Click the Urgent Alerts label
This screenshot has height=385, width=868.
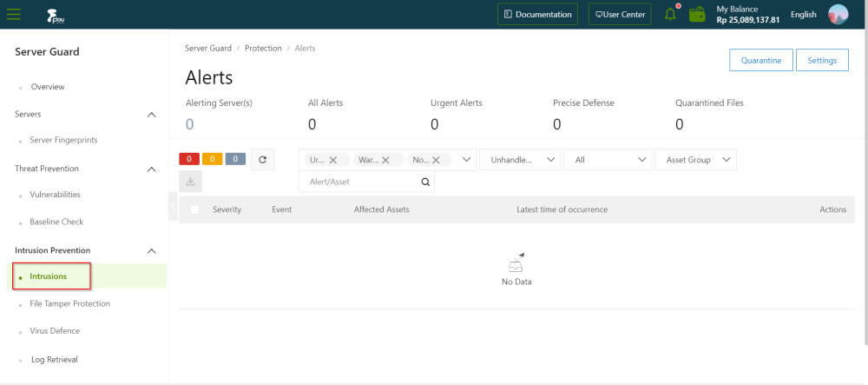[457, 103]
